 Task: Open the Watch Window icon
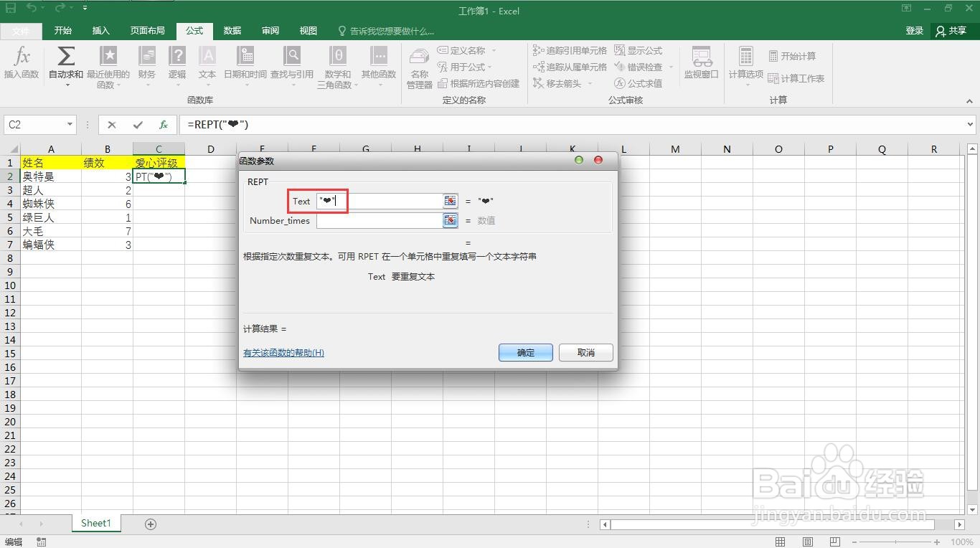click(702, 57)
